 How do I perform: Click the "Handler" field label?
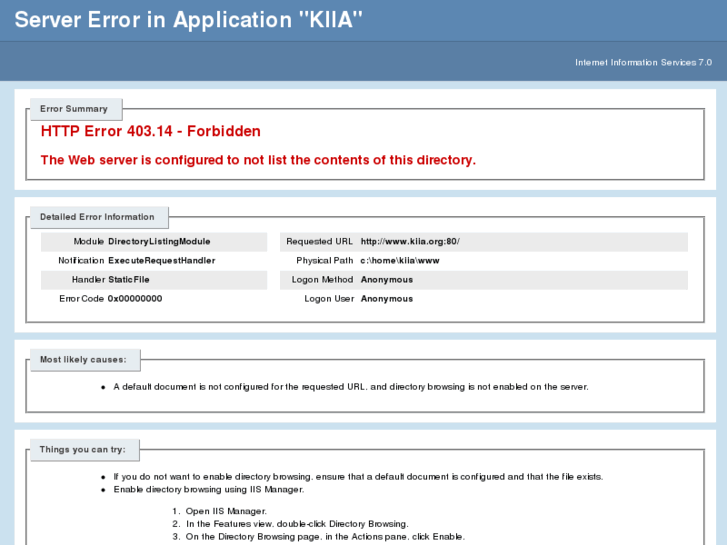[x=88, y=280]
